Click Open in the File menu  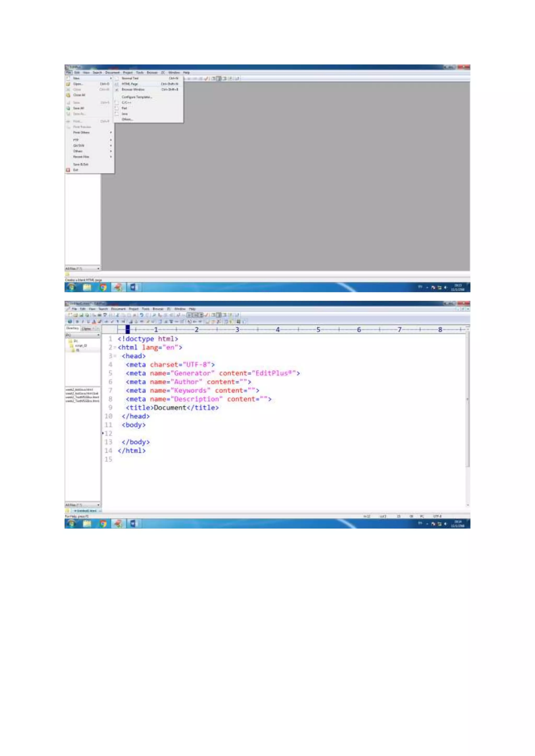pos(78,84)
